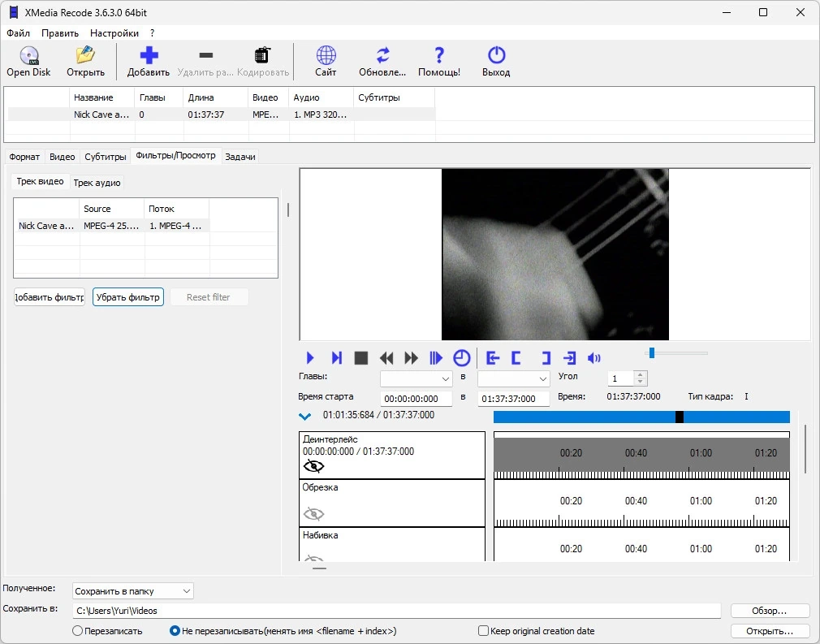Open the Править menu
This screenshot has height=644, width=820.
point(60,33)
